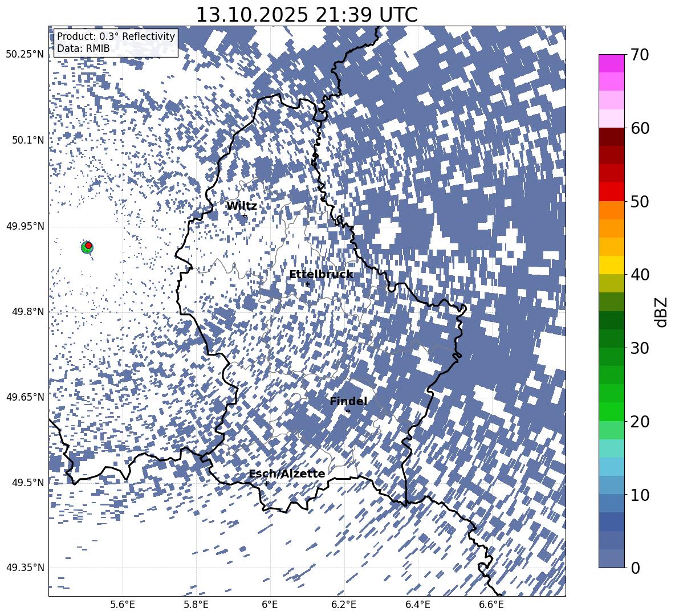The image size is (675, 616).
Task: Click the bright green colorbar segment above 20
Action: (x=612, y=411)
